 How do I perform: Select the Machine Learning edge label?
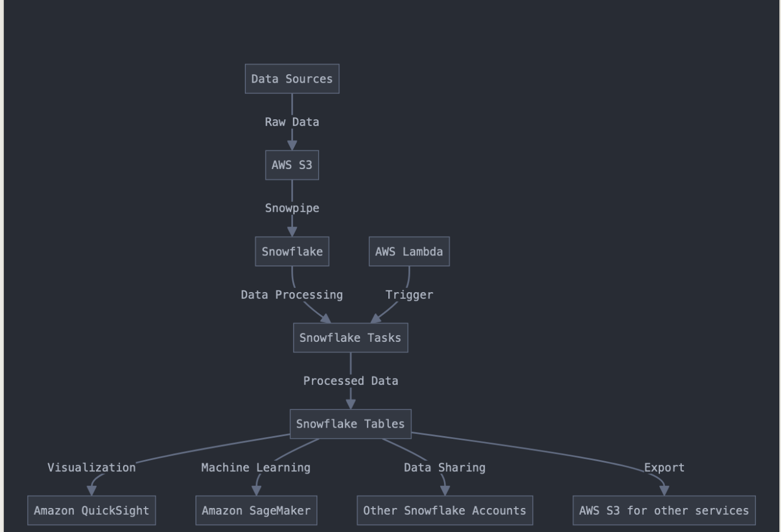coord(256,467)
